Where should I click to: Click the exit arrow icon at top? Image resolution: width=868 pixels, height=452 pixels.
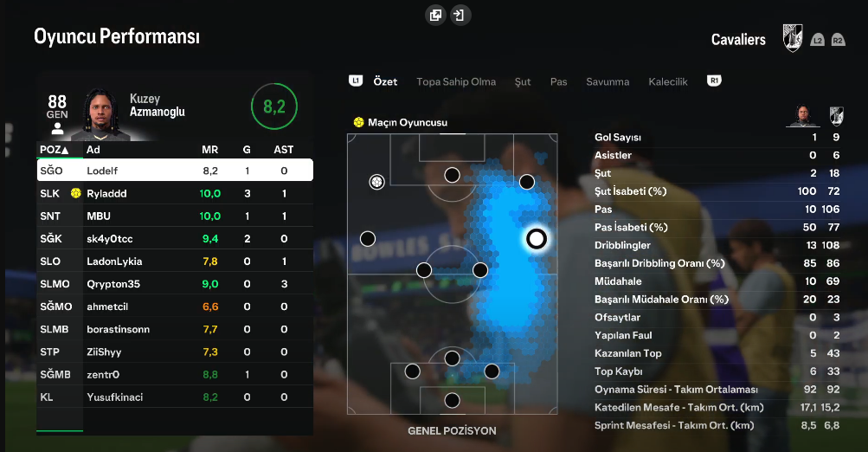coord(460,15)
